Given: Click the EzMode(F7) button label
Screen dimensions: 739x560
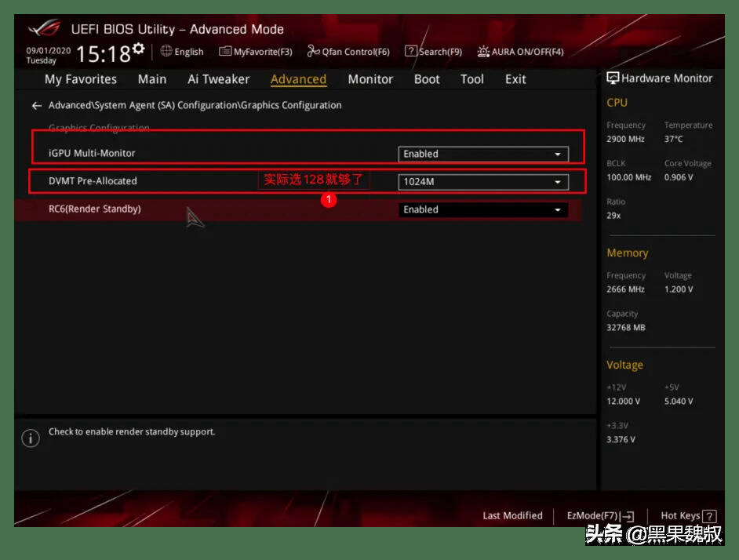Looking at the screenshot, I should click(592, 516).
